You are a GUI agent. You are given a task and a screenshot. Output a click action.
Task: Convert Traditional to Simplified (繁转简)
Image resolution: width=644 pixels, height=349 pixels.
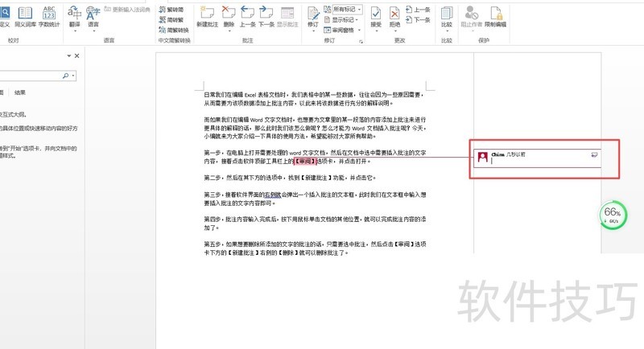(171, 10)
